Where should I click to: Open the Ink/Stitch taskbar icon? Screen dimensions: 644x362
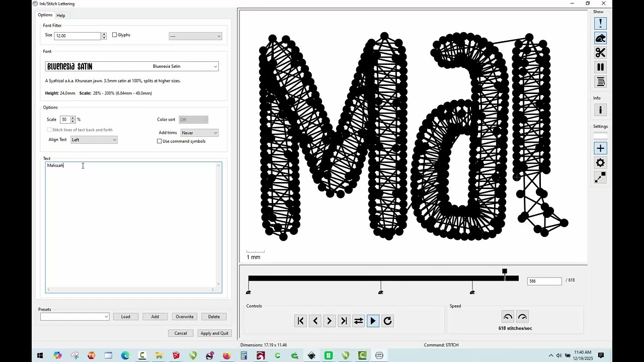click(x=379, y=355)
